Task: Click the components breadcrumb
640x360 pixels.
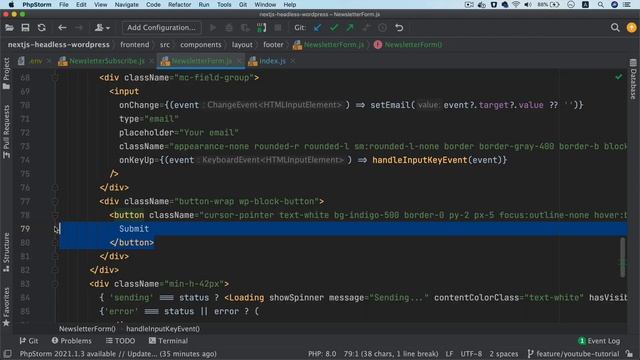Action: (201, 44)
